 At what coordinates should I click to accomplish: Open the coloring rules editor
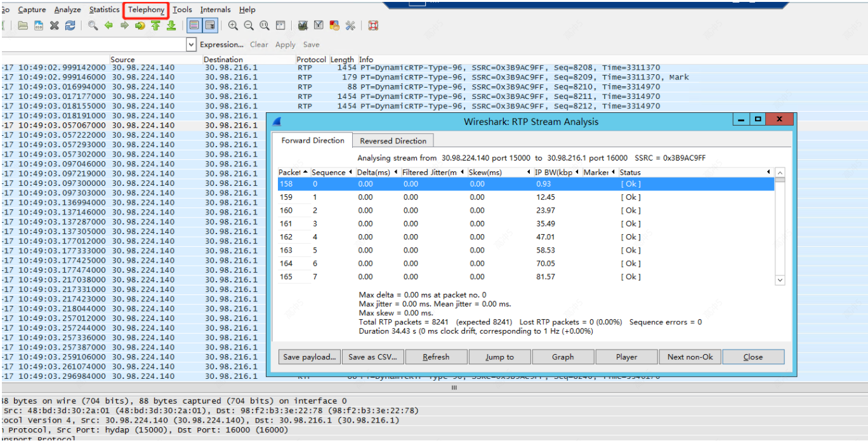334,25
